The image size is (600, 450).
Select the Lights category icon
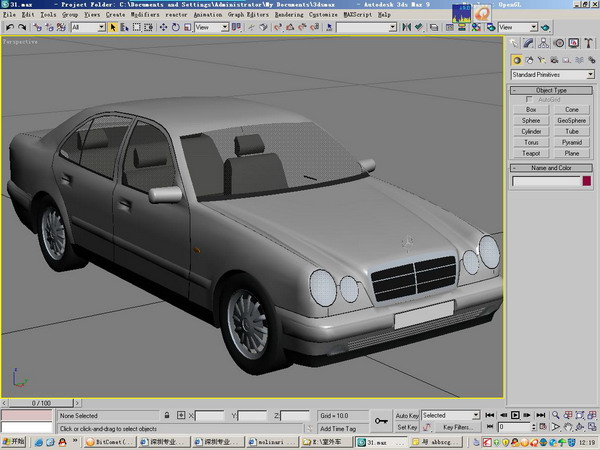point(541,60)
